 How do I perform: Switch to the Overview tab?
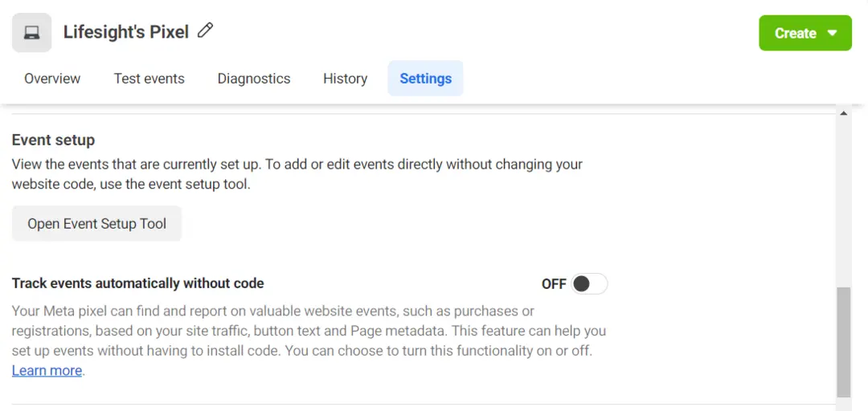point(52,79)
